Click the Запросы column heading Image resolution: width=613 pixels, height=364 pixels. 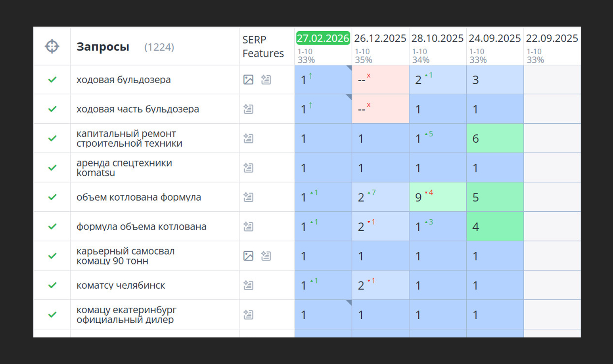pos(103,47)
